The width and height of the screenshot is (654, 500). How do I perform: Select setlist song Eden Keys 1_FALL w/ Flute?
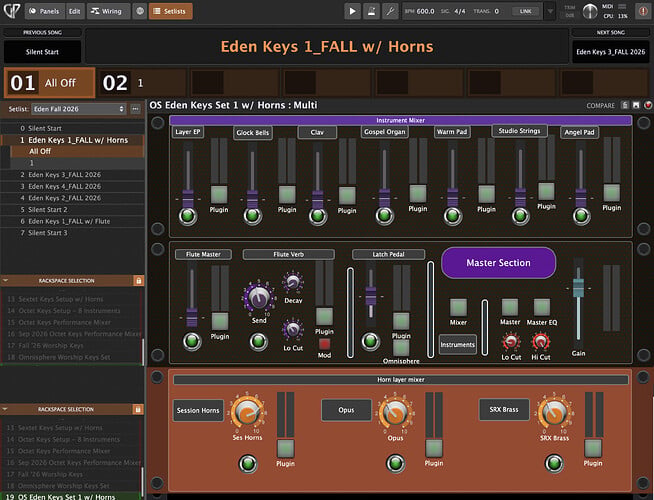click(x=73, y=221)
